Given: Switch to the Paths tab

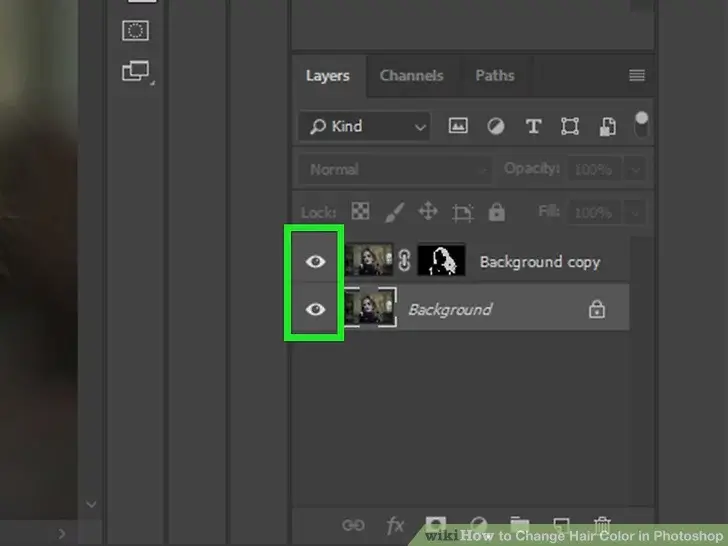Looking at the screenshot, I should coord(494,76).
